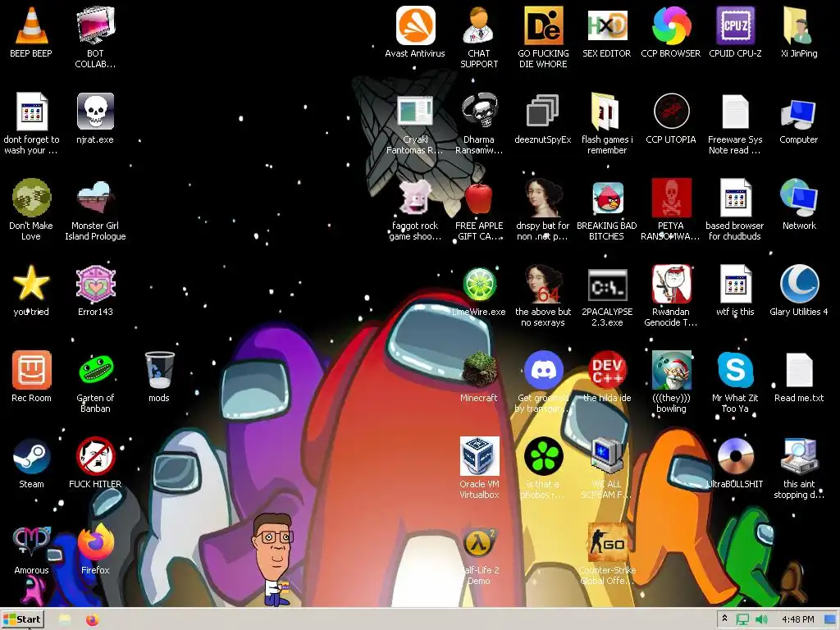840x630 pixels.
Task: Launch Half-Life 2 Demo
Action: click(x=479, y=542)
